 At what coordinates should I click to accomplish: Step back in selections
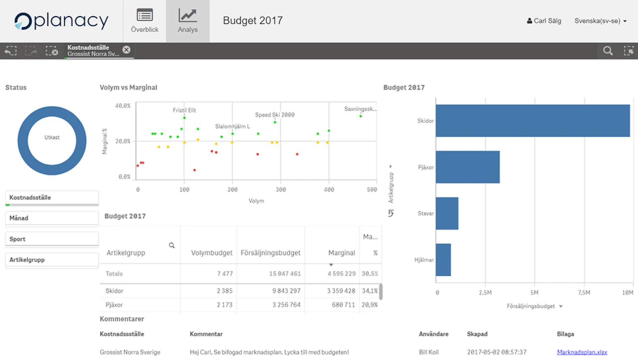point(11,51)
